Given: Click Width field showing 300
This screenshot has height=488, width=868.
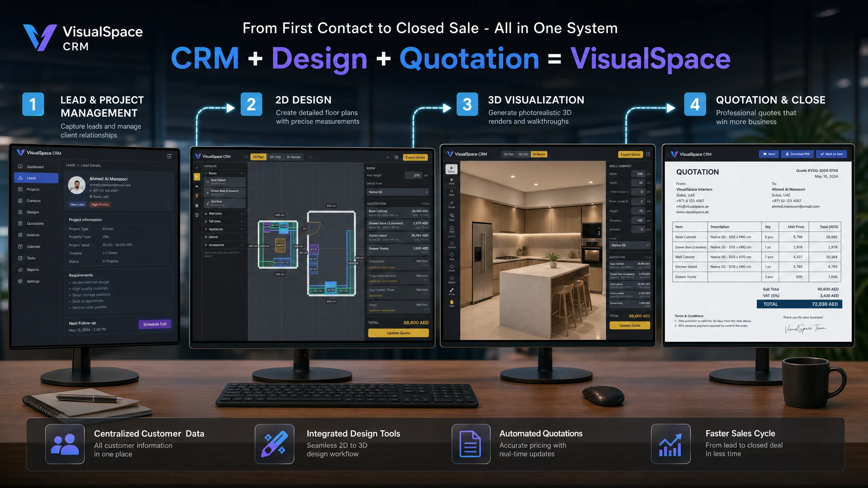Looking at the screenshot, I should [638, 174].
